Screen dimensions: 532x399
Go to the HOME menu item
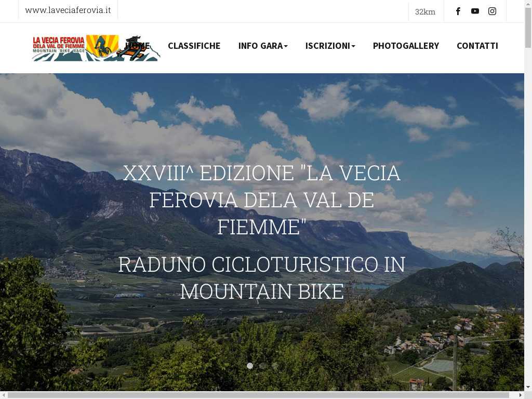[137, 46]
